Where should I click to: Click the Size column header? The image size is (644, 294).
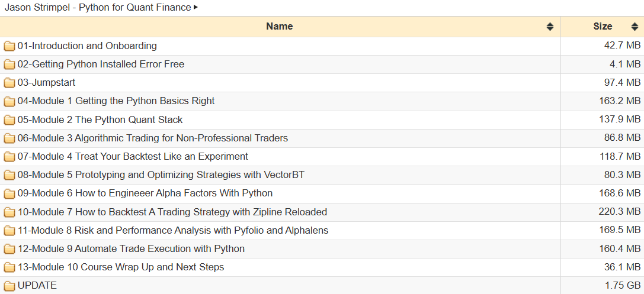tap(603, 27)
